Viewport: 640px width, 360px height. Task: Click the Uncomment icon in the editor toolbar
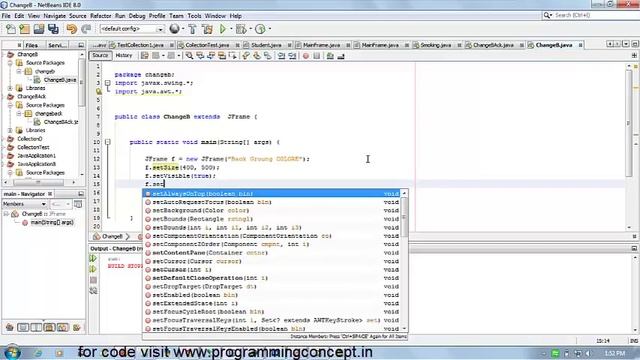coord(341,56)
